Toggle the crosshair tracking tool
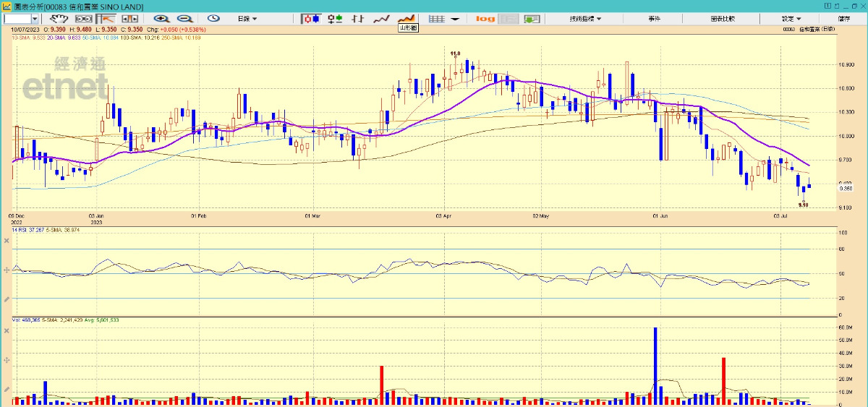The width and height of the screenshot is (868, 407). coord(107,18)
